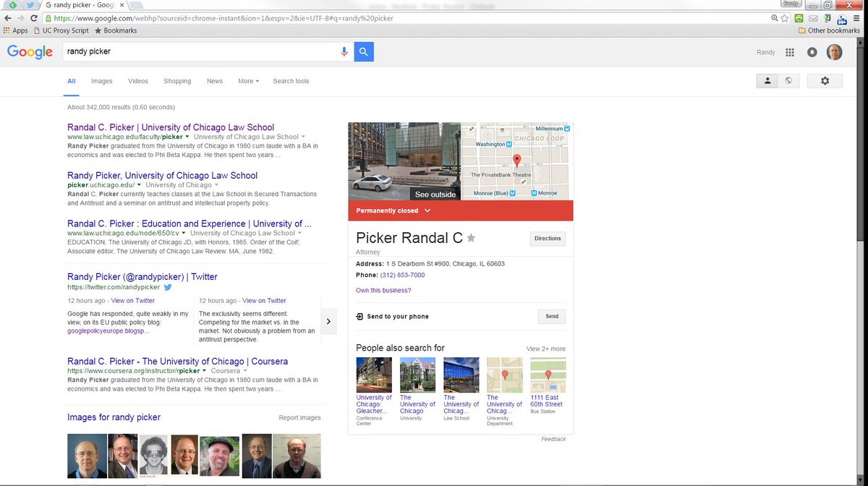Switch to the green diamond pinned tab
This screenshot has height=486, width=868.
13,5
